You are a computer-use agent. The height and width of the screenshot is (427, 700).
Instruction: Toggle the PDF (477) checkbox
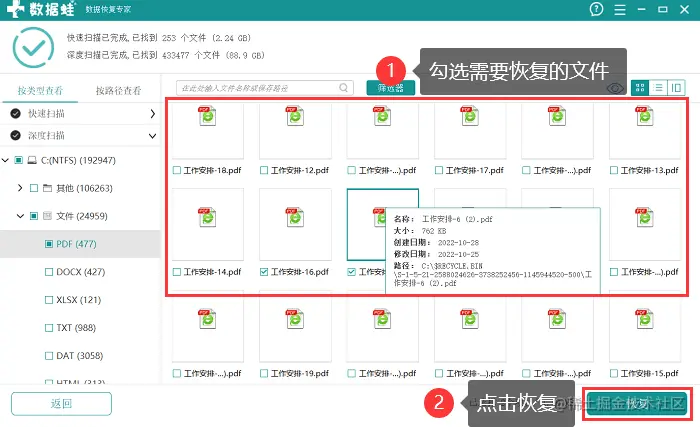tap(49, 244)
